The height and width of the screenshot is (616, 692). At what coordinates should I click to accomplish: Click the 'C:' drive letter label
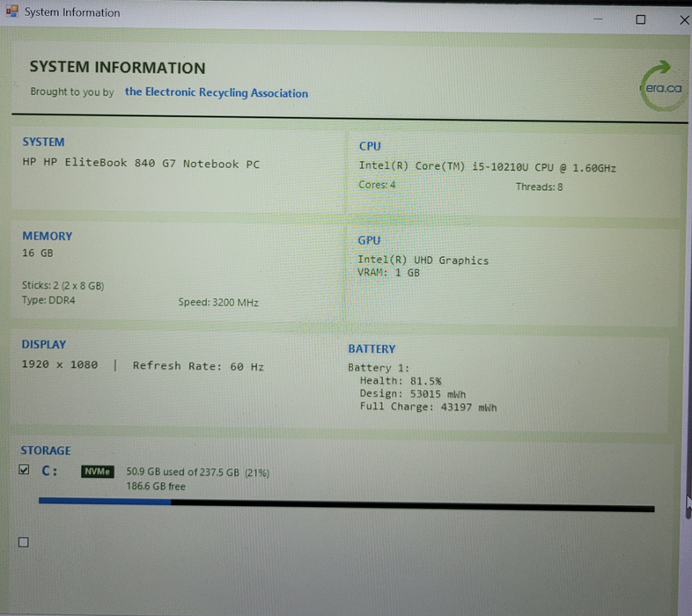(x=49, y=471)
